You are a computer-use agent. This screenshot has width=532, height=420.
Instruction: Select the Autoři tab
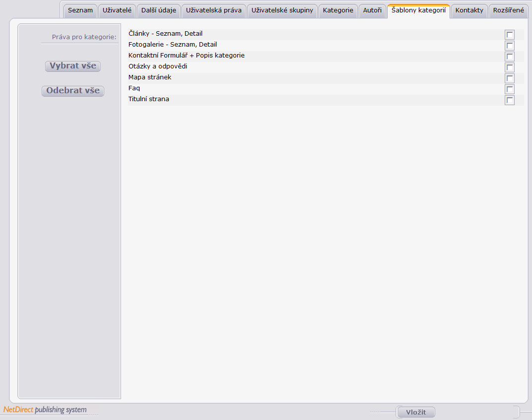pyautogui.click(x=373, y=10)
